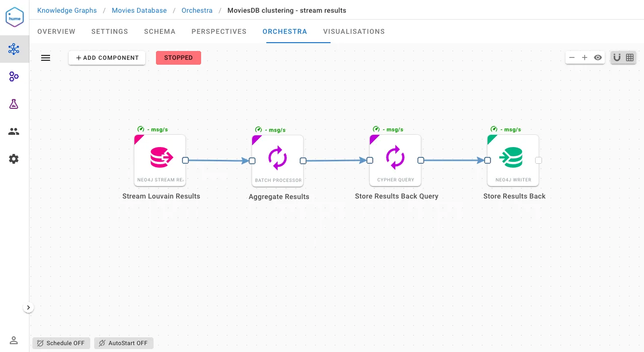
Task: Select arrow from Aggregate Results to Cypher Query
Action: [336, 160]
